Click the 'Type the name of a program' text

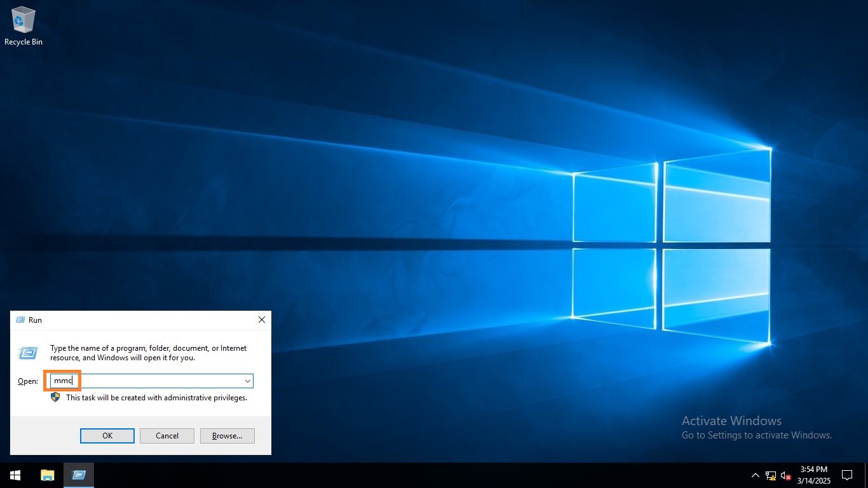[148, 353]
